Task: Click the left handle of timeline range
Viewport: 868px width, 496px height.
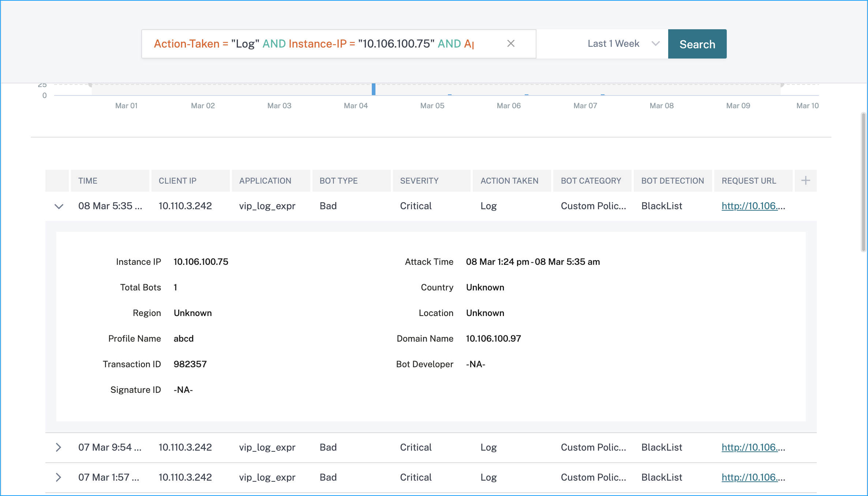Action: tap(90, 85)
